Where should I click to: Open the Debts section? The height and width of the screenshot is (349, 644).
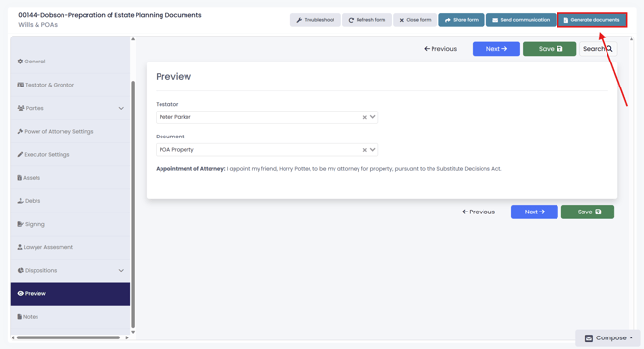70,201
